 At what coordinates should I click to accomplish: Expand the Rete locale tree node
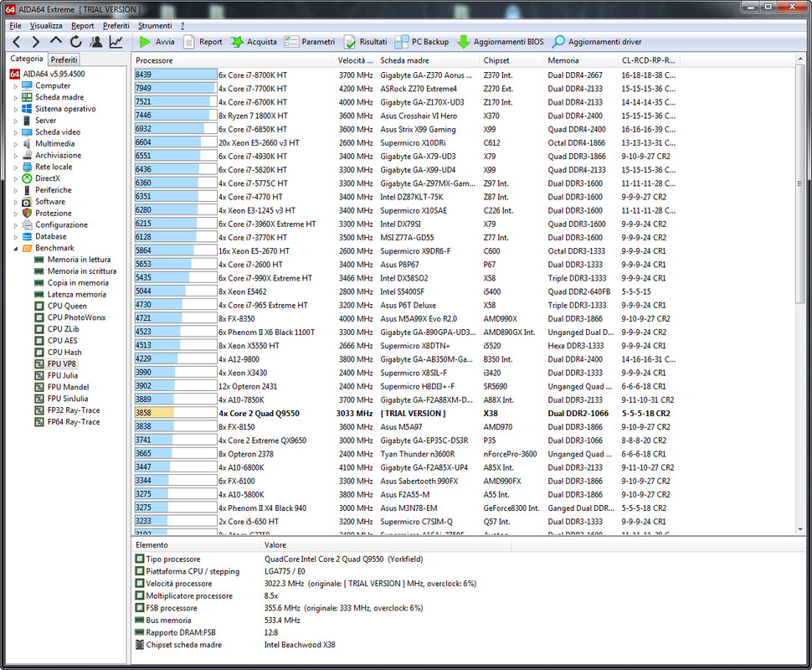[16, 167]
